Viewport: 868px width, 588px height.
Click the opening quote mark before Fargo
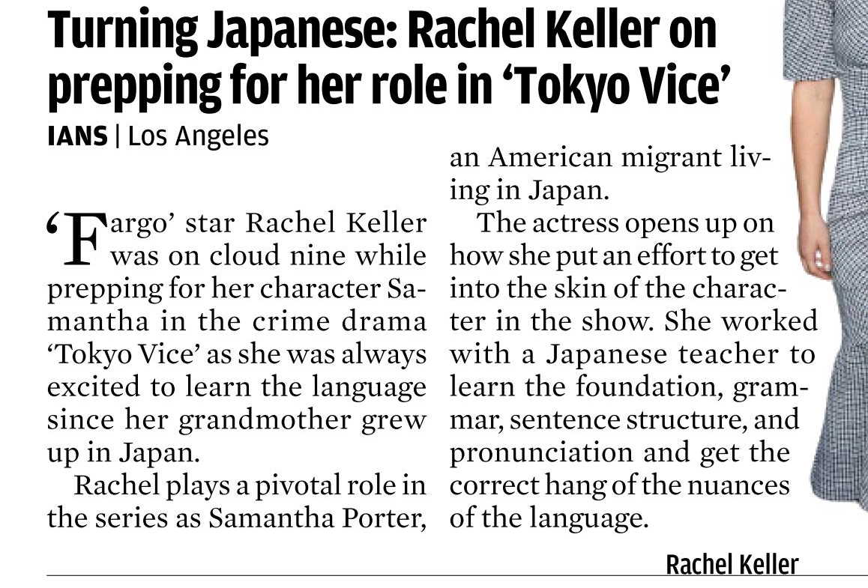tap(53, 222)
